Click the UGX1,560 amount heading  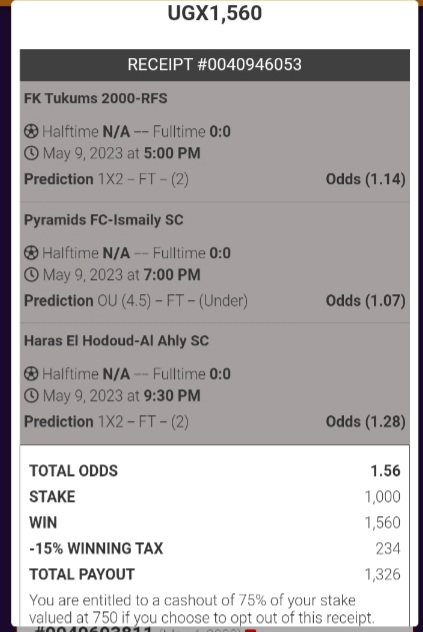[215, 13]
